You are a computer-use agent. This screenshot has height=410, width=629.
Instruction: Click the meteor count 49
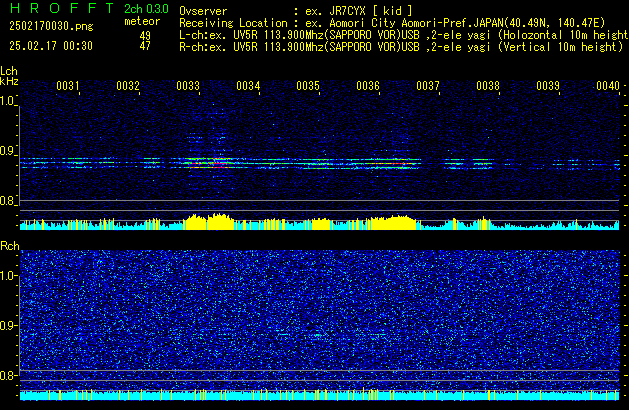pos(145,36)
